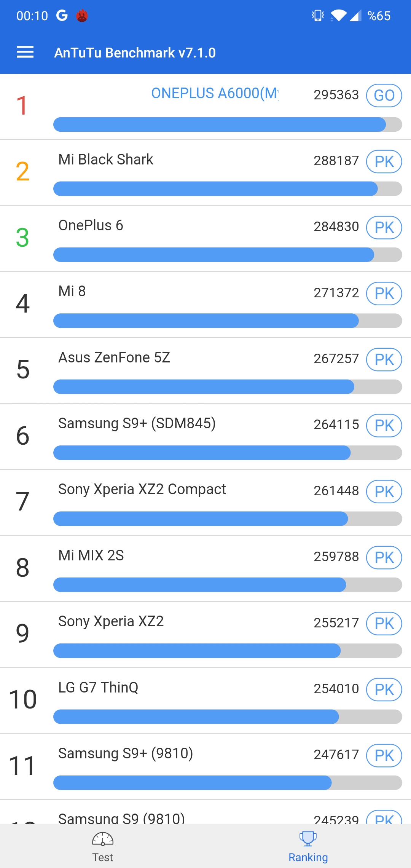The height and width of the screenshot is (868, 411).
Task: Switch to the Ranking tab
Action: [308, 846]
